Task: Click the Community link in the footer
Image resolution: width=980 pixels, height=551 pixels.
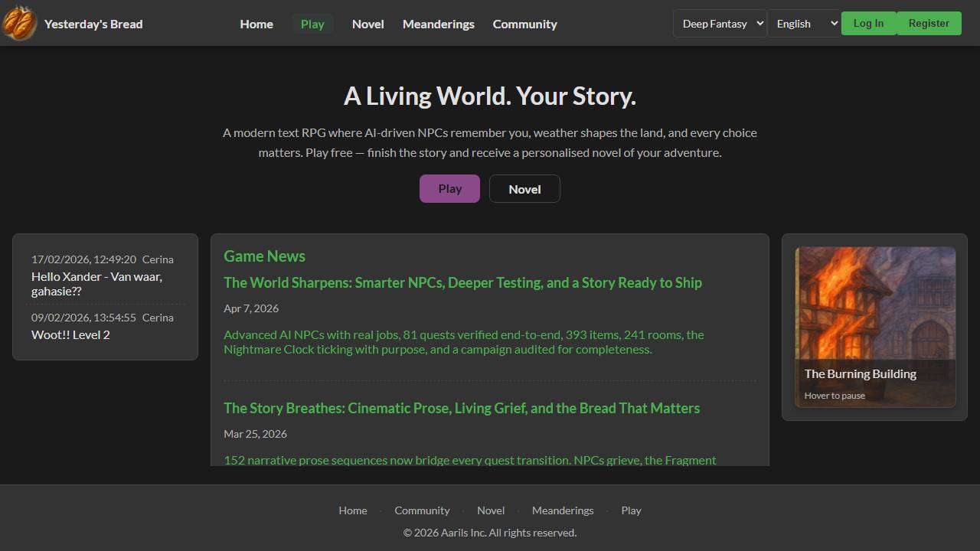Action: 422,510
